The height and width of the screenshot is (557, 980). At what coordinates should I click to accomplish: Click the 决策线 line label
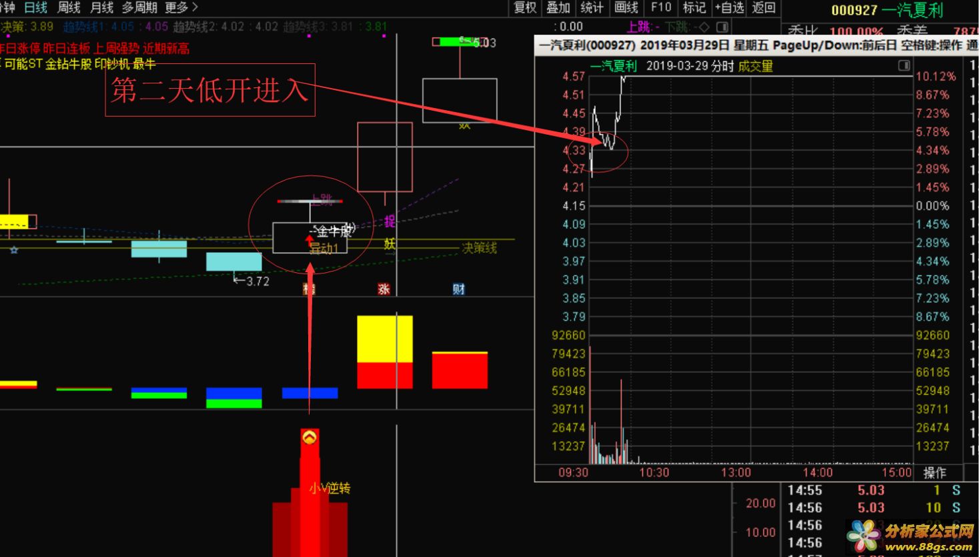coord(479,247)
